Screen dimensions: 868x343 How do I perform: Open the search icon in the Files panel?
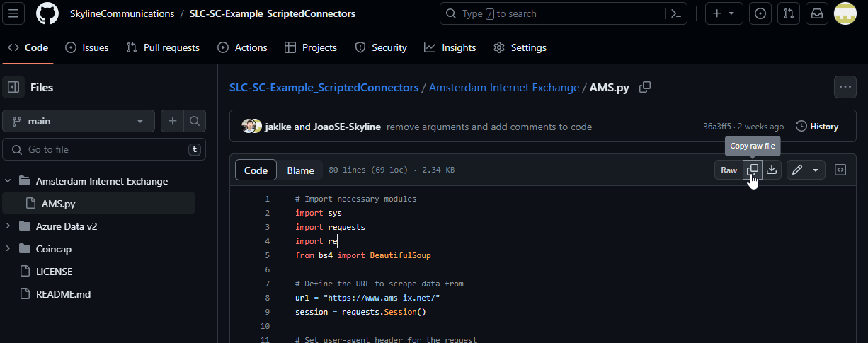point(195,121)
